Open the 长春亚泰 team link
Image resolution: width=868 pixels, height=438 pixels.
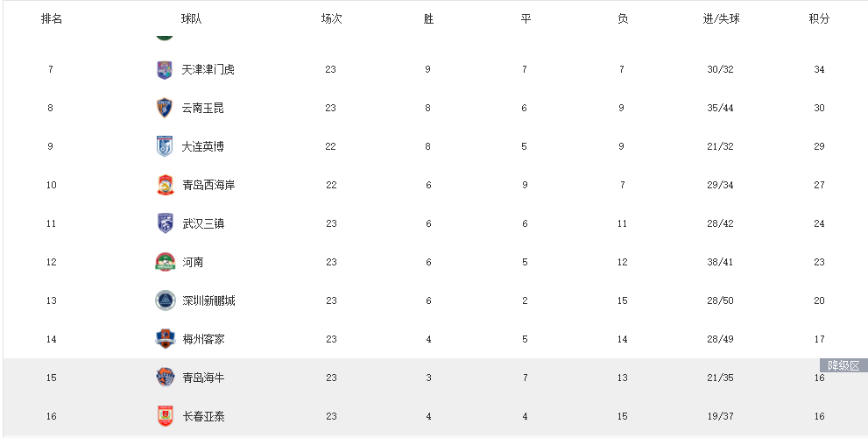[x=202, y=416]
